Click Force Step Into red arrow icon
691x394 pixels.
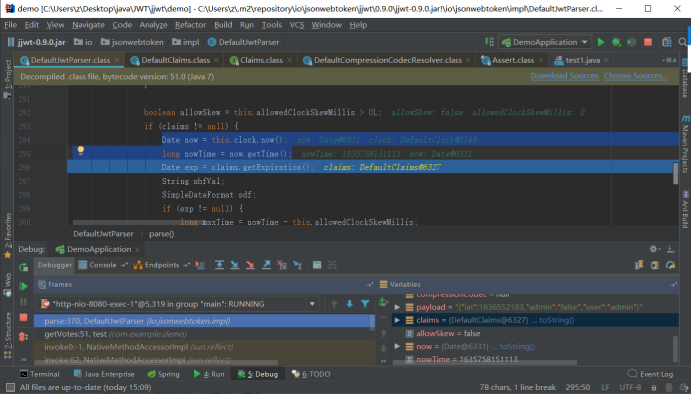coord(250,265)
